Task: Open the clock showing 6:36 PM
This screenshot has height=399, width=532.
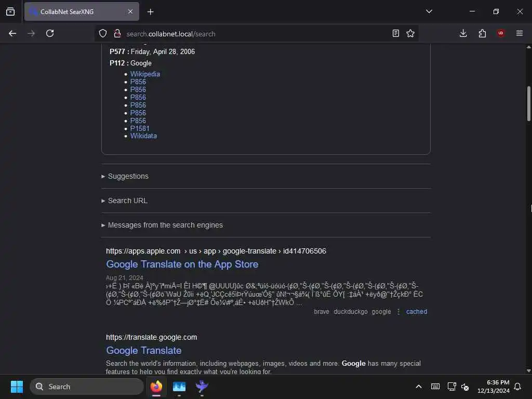Action: [494, 387]
